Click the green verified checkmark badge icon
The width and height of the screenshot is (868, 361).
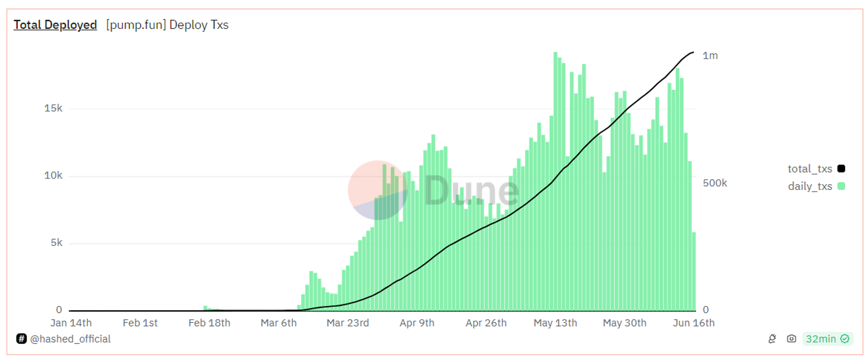click(845, 339)
